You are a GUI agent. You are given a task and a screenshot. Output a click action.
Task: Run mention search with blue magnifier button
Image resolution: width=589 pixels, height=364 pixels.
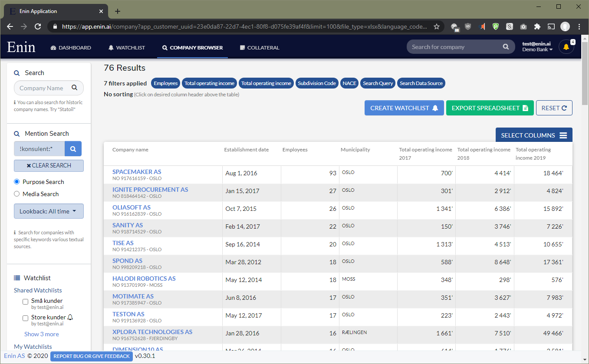pyautogui.click(x=73, y=149)
